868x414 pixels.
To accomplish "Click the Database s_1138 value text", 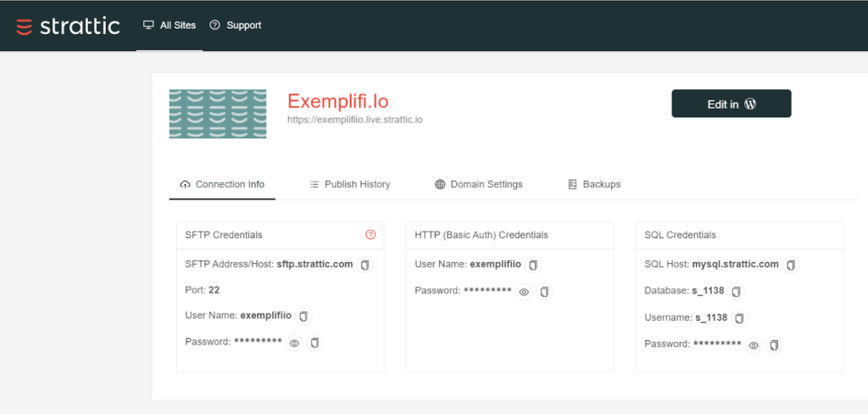I will click(708, 290).
